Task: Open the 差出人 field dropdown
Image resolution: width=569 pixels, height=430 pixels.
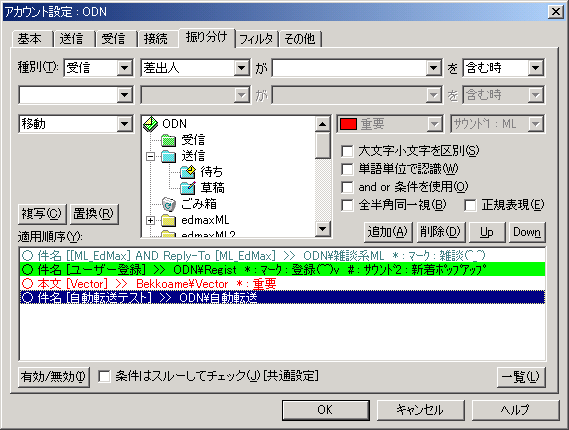Action: (x=241, y=68)
